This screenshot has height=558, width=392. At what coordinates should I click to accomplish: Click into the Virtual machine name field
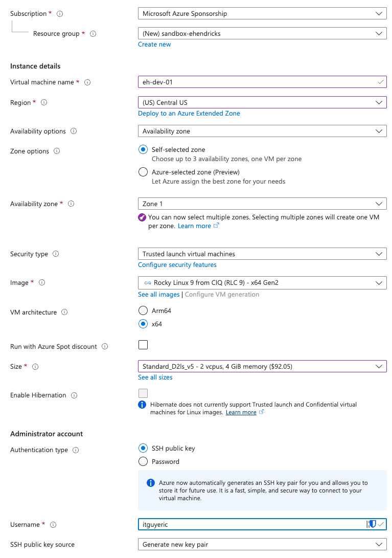256,82
